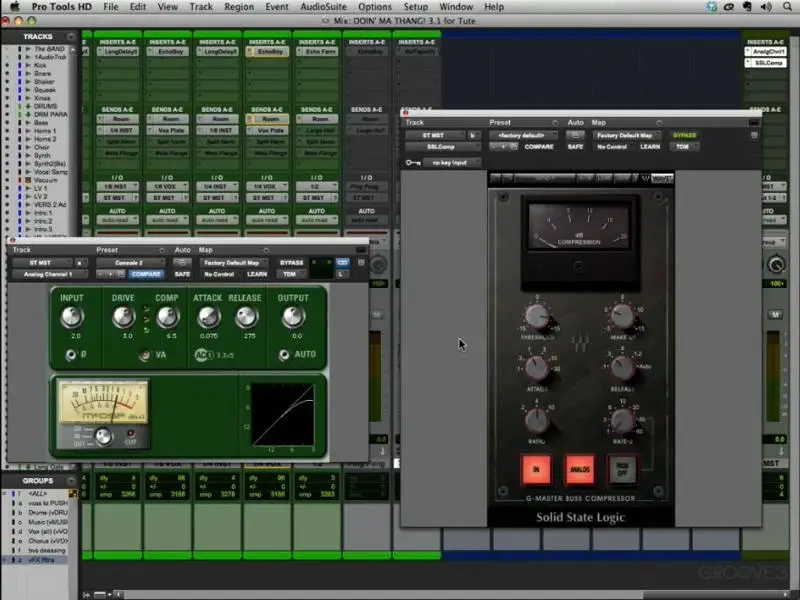Toggle the phase invert switch under INPUT

coord(71,355)
